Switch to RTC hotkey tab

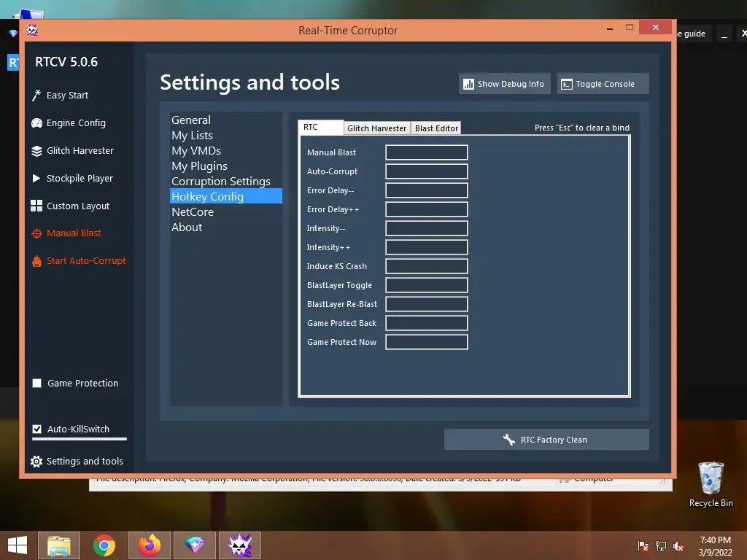tap(321, 127)
